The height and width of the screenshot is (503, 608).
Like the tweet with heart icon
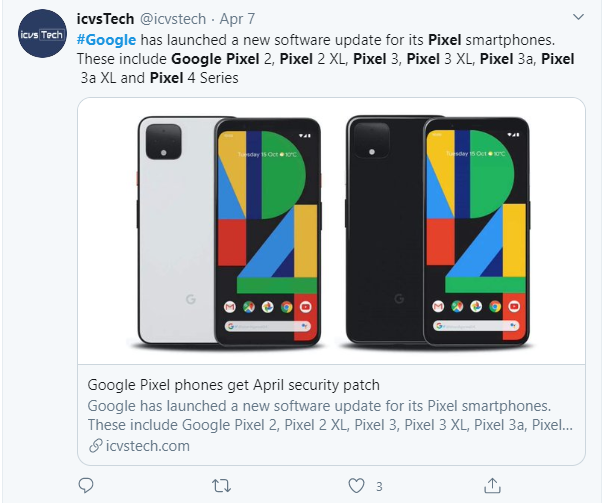tap(356, 486)
